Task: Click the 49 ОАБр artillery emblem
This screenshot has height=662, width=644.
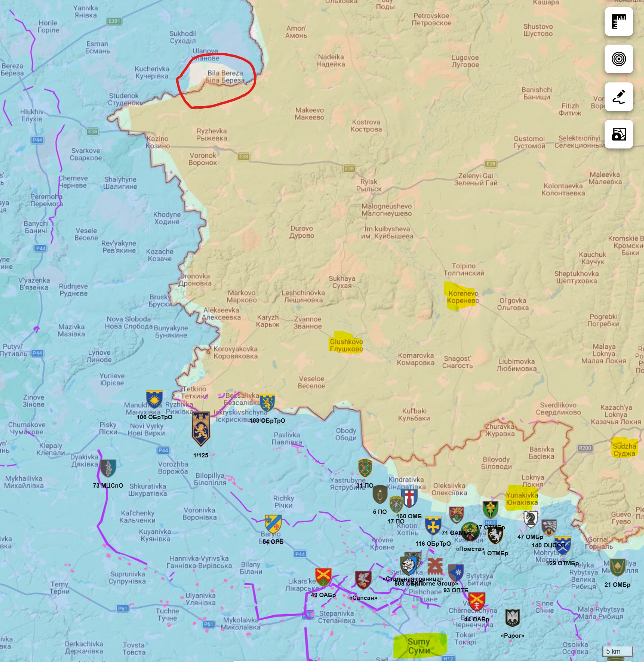Action: [x=323, y=577]
